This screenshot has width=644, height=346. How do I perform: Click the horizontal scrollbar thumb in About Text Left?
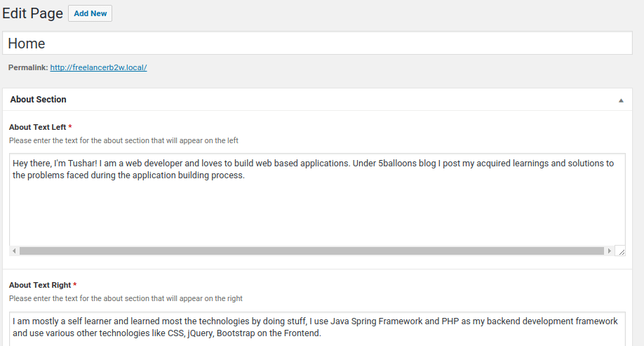point(311,251)
